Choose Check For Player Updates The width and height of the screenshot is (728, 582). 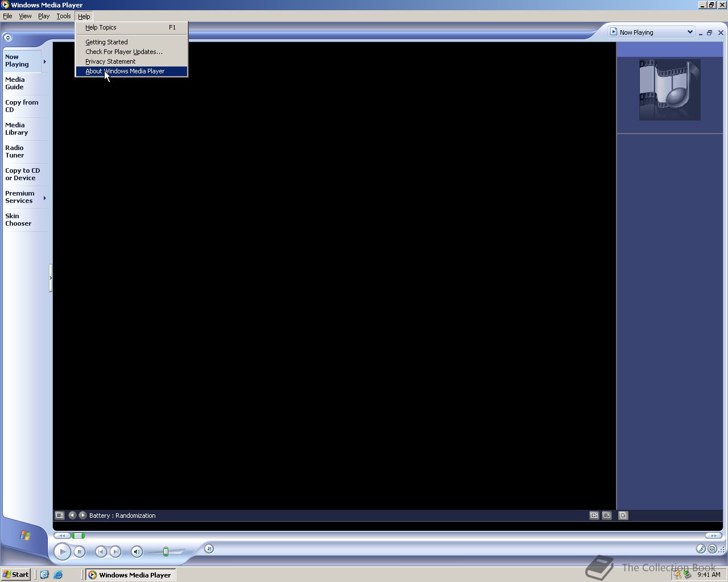(x=131, y=52)
